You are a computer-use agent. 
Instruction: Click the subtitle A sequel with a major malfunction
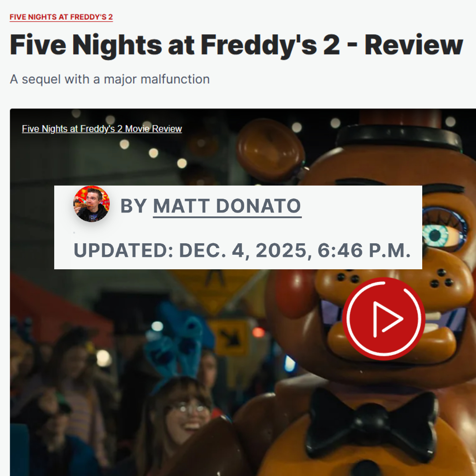(x=110, y=79)
